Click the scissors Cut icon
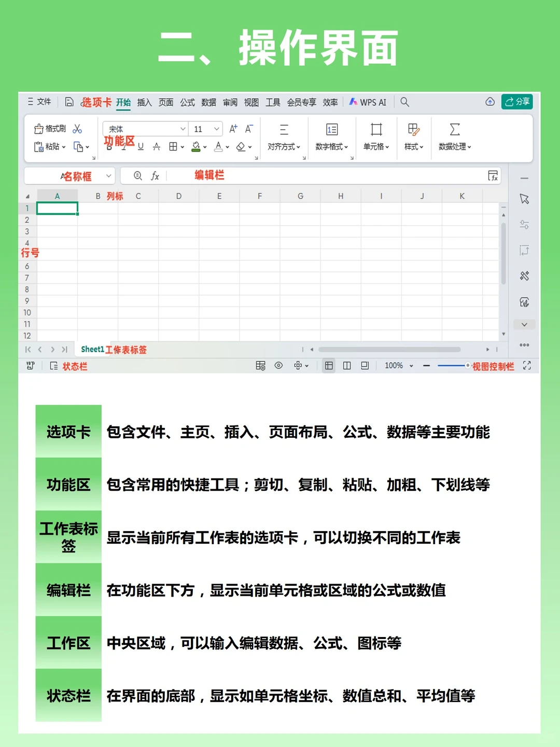The height and width of the screenshot is (747, 560). [77, 129]
